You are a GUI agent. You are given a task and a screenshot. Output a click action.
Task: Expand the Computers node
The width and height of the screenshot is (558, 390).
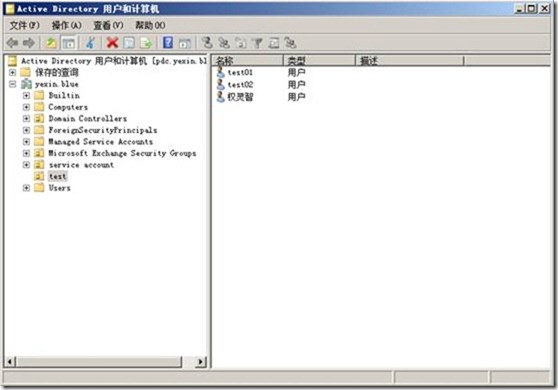(26, 107)
